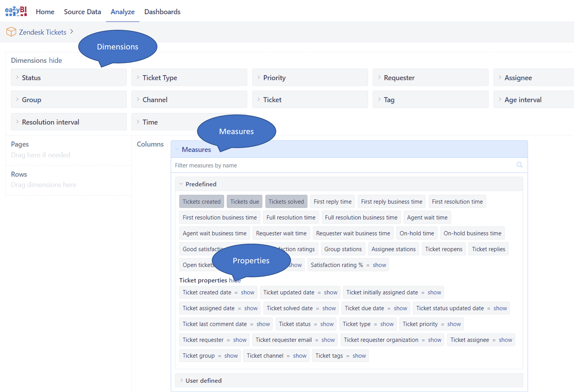Hide the Ticket properties list
This screenshot has height=392, width=574.
(x=235, y=280)
